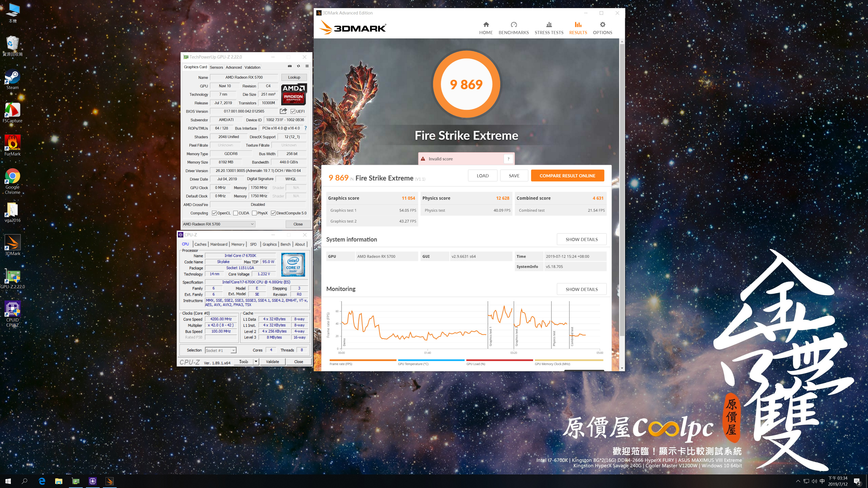Toggle the CUDA checkbox
This screenshot has width=868, height=488.
(x=236, y=213)
